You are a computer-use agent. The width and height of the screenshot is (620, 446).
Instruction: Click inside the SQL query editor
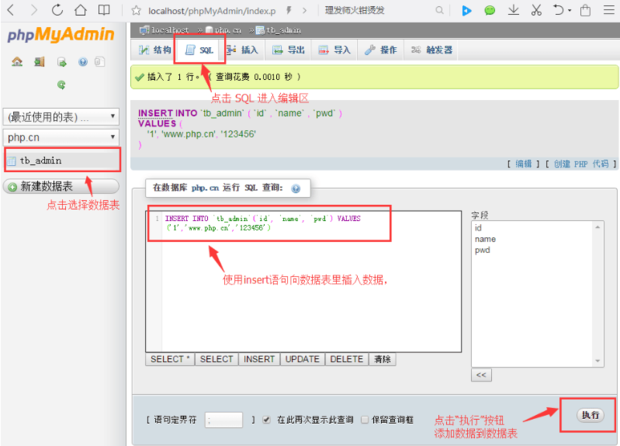click(303, 281)
